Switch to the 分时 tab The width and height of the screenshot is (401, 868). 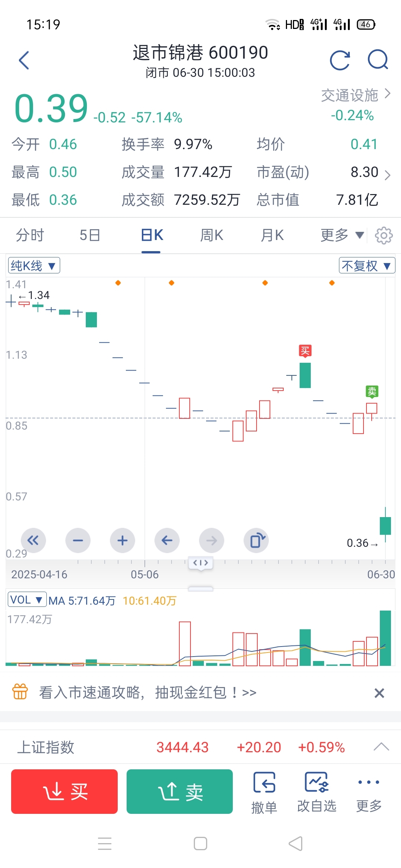pos(30,235)
